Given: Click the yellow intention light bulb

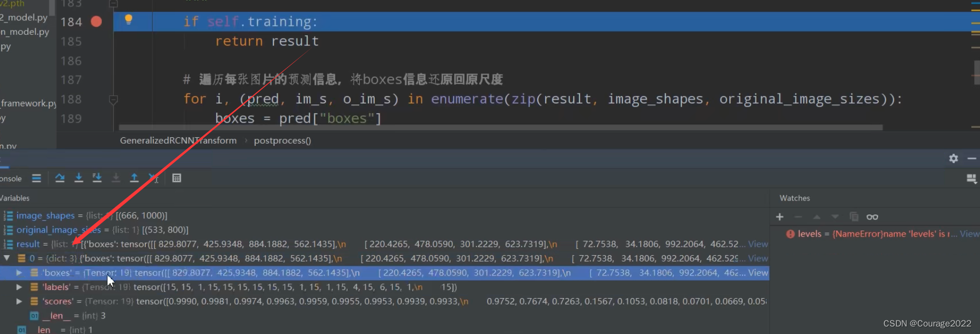Looking at the screenshot, I should pyautogui.click(x=129, y=20).
